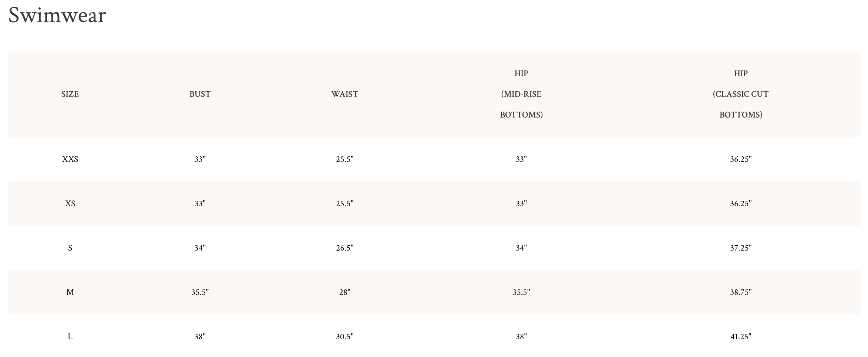
Task: Click the 30.5" waist measurement
Action: 344,337
